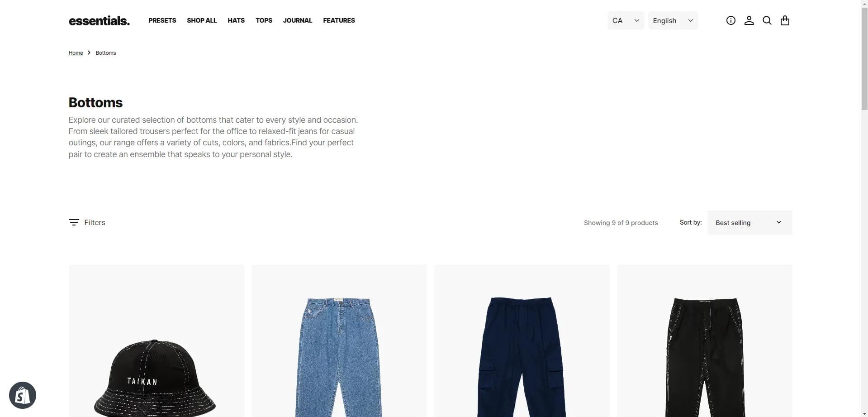Viewport: 868px width, 417px height.
Task: Click the breadcrumb chevron arrow after Home
Action: [x=89, y=53]
